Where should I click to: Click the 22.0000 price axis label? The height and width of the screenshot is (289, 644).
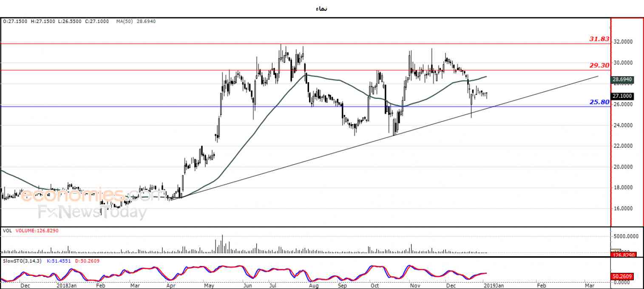tap(623, 146)
